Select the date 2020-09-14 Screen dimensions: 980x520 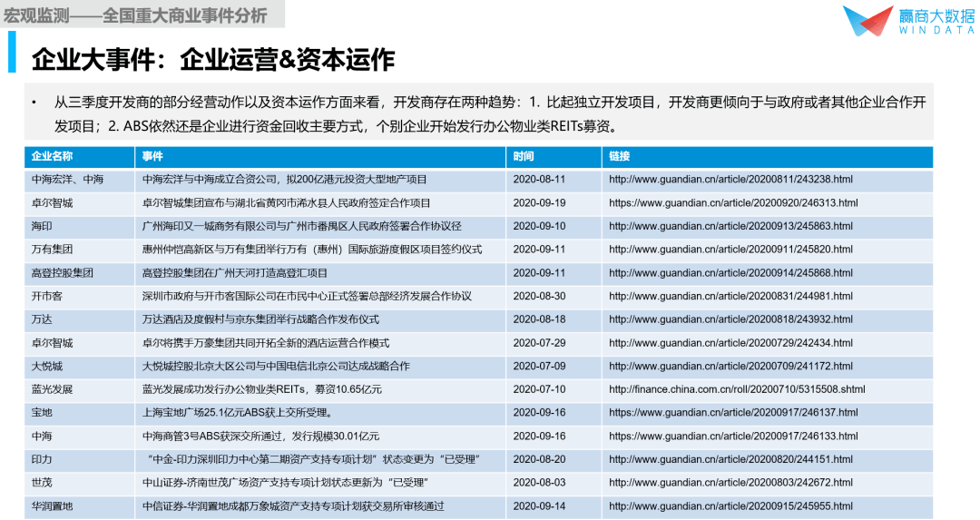[539, 506]
